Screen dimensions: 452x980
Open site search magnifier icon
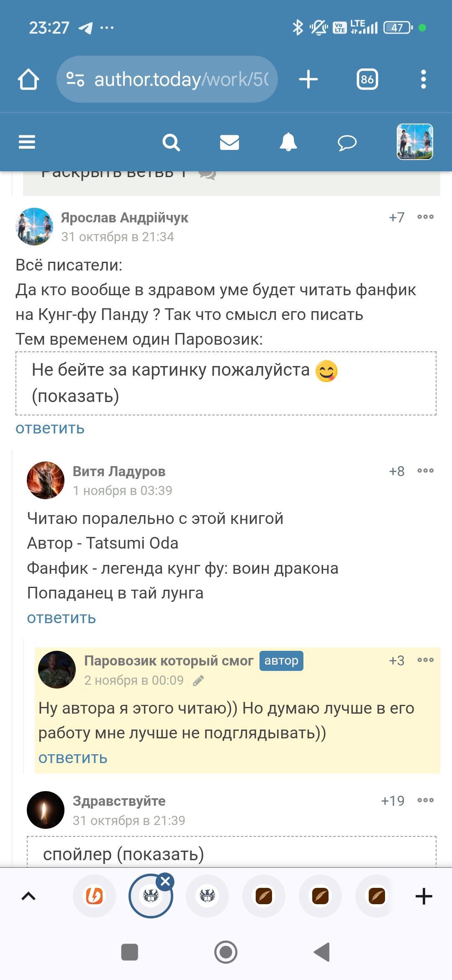click(171, 142)
